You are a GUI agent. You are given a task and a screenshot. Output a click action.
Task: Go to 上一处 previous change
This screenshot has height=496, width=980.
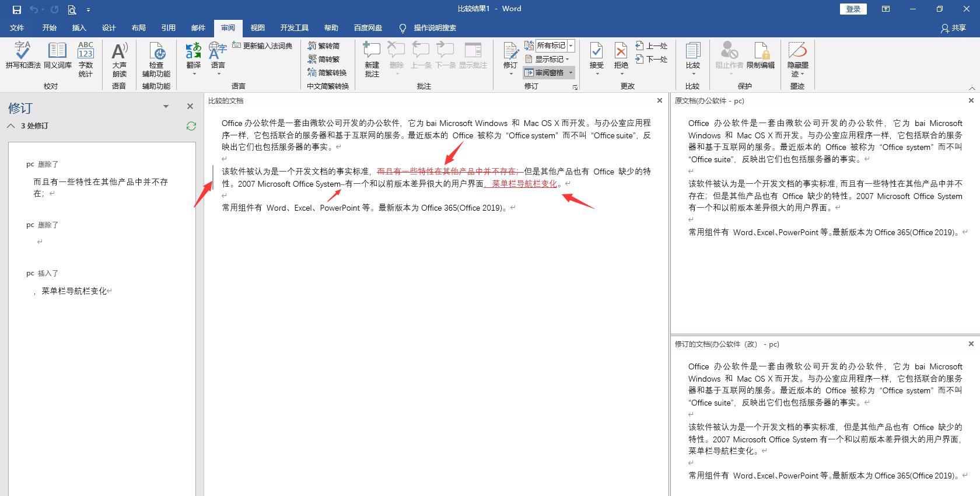coord(652,46)
